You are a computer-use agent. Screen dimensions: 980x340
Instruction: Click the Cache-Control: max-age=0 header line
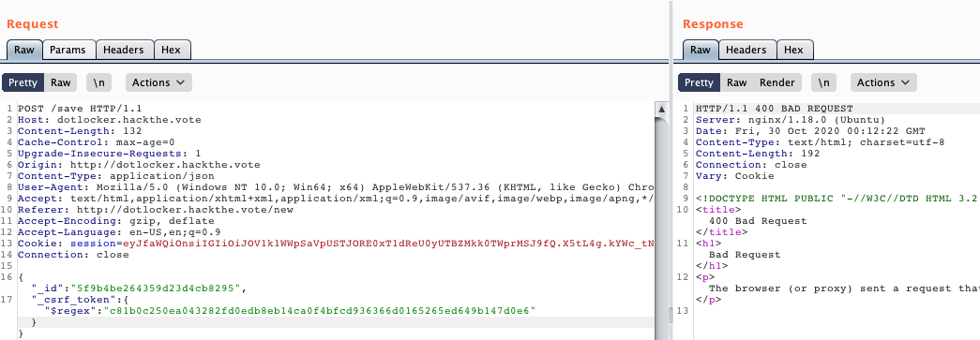point(97,142)
